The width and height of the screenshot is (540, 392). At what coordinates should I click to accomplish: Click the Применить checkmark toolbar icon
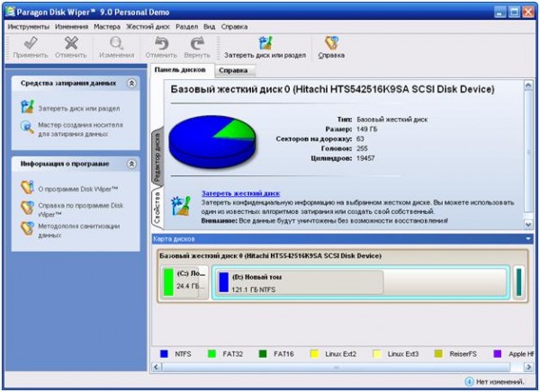pyautogui.click(x=31, y=43)
